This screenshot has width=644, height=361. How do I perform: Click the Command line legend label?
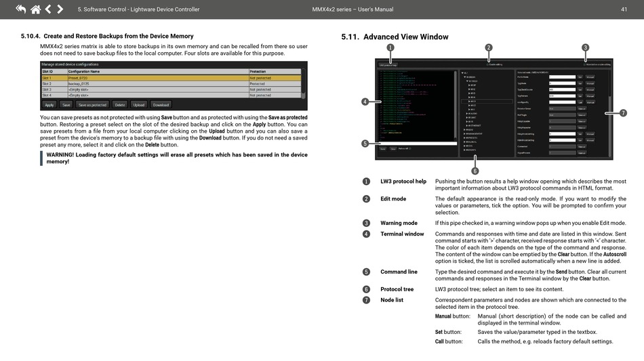[399, 272]
